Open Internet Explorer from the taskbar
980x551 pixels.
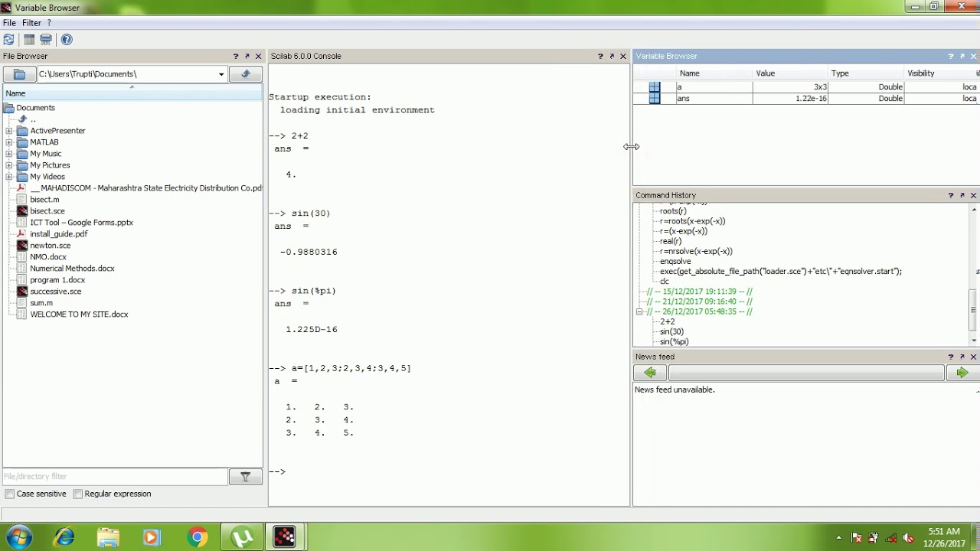point(64,537)
